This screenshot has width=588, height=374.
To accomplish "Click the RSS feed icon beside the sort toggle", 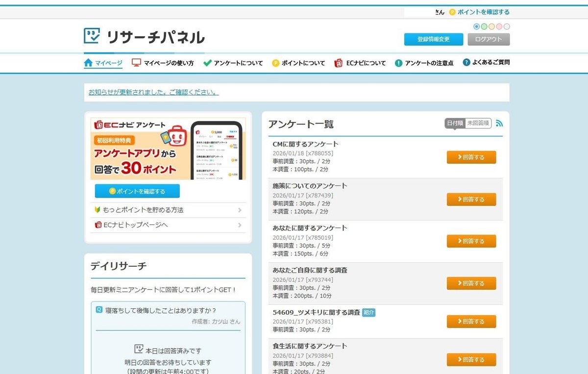I will [499, 124].
